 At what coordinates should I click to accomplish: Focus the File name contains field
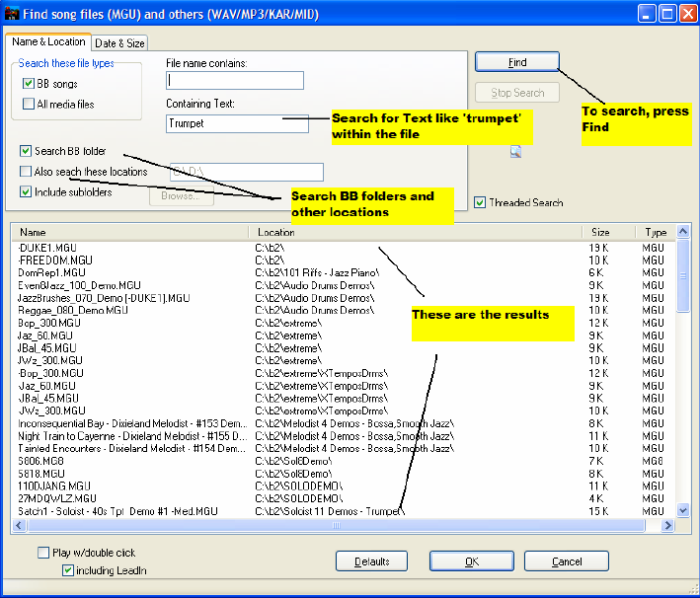pos(235,80)
